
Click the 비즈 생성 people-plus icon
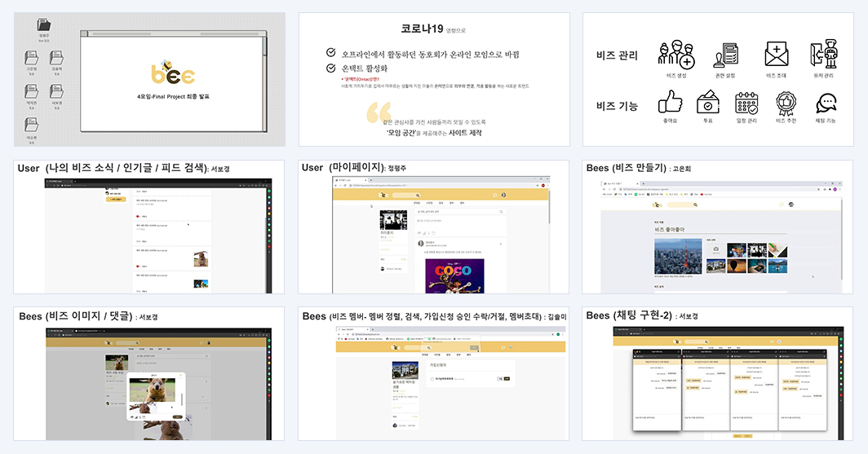(x=676, y=54)
